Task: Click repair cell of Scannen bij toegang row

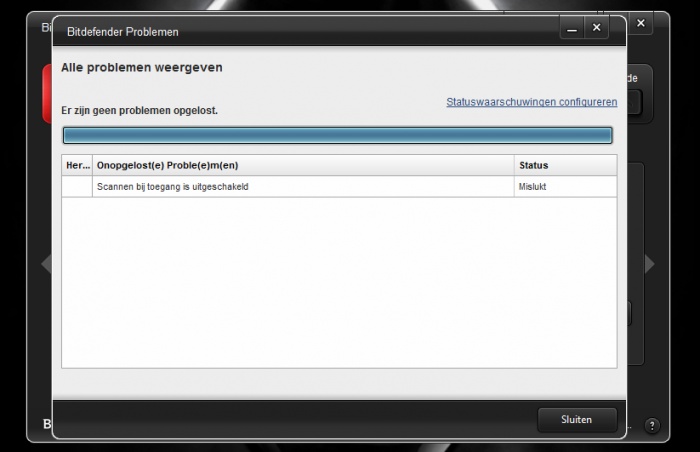Action: [77, 187]
